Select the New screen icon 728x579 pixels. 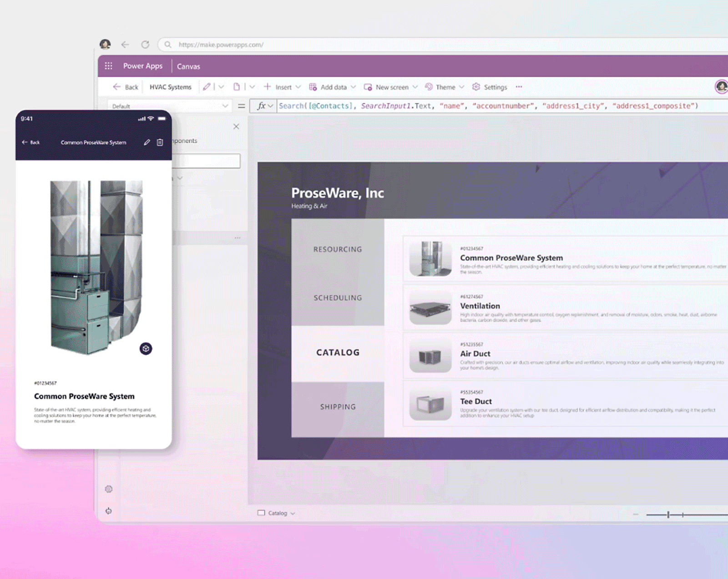click(x=368, y=86)
